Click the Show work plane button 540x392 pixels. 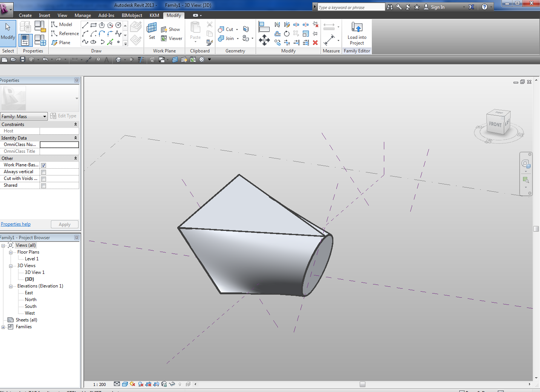tap(170, 29)
